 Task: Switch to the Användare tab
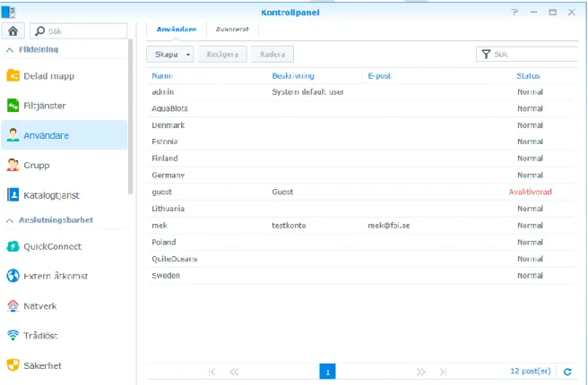[177, 30]
